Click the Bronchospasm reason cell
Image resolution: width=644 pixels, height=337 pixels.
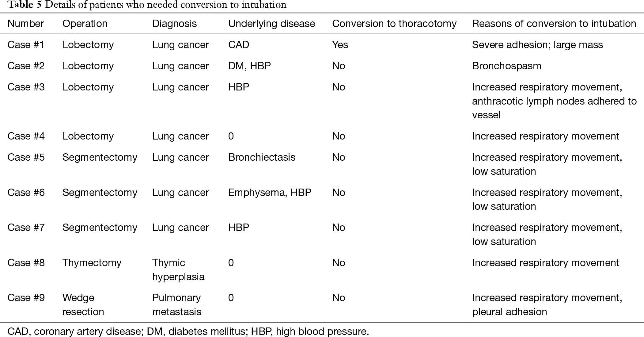(506, 66)
